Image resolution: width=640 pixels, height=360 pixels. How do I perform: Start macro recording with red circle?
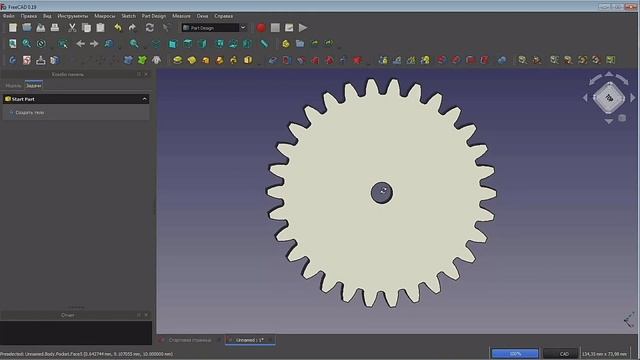261,28
